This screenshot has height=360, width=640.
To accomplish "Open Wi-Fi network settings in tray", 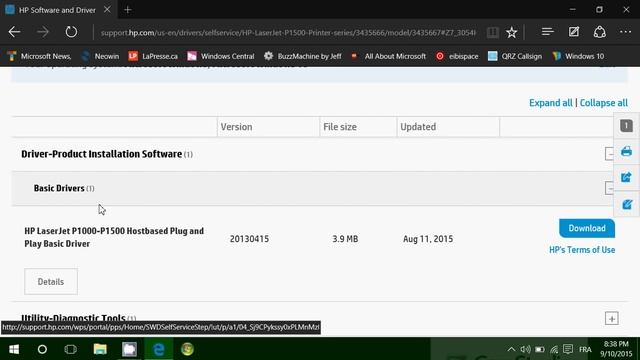I will [x=554, y=349].
